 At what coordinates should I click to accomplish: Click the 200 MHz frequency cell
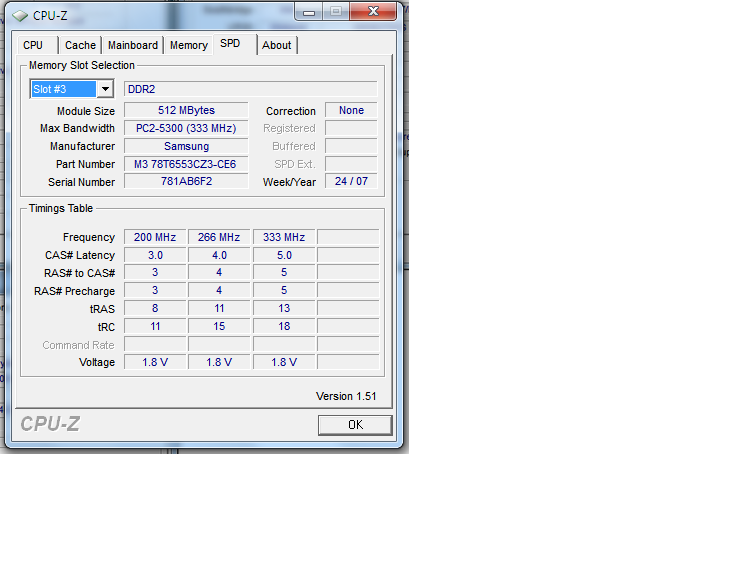[155, 237]
